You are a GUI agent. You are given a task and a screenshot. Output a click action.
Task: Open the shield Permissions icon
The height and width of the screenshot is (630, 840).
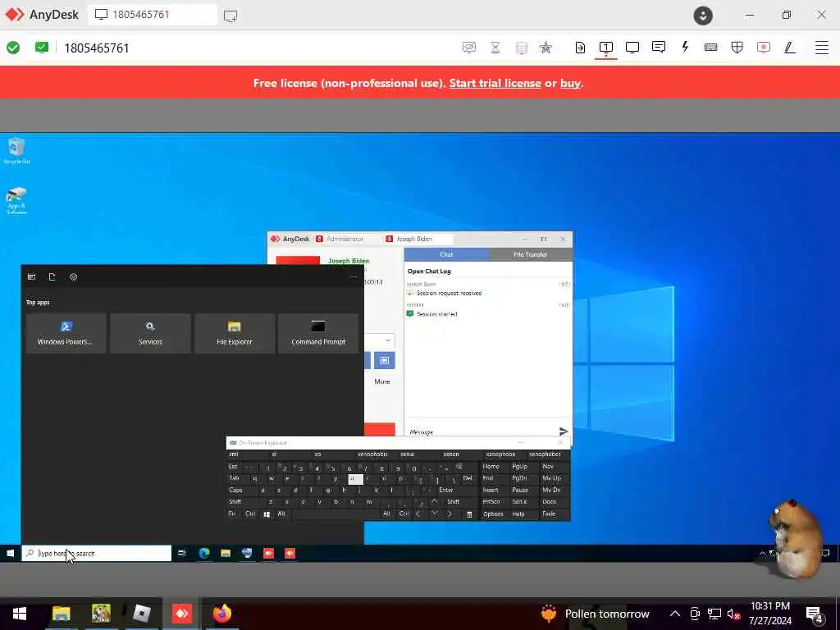click(x=737, y=47)
